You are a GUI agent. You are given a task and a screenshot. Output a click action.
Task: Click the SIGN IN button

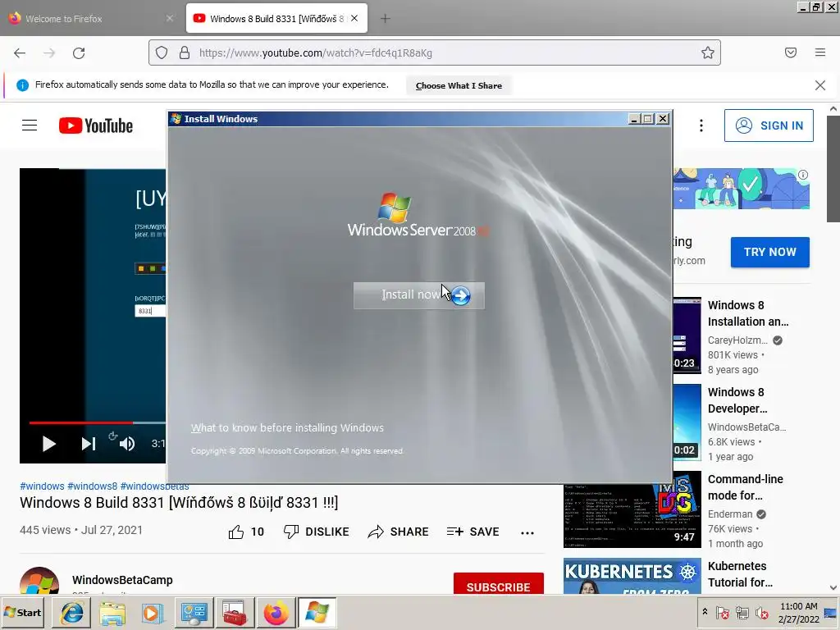pyautogui.click(x=769, y=126)
